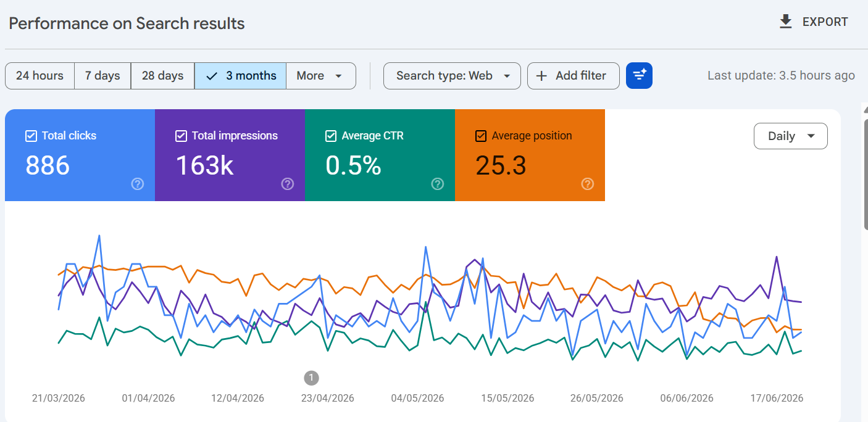Click the plus icon in Add filter
868x422 pixels.
tap(541, 76)
